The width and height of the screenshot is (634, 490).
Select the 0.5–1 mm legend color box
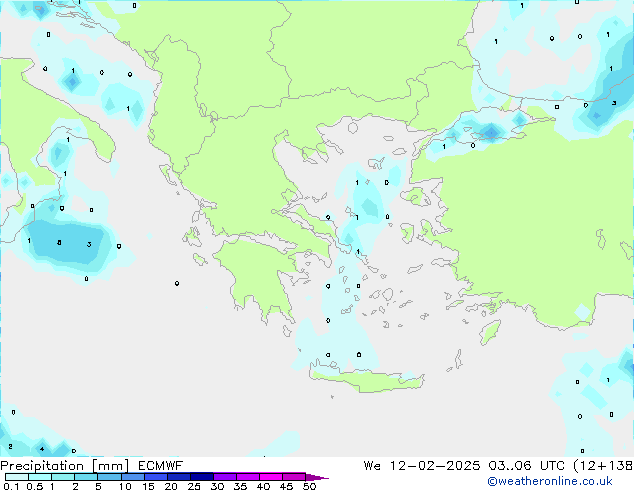point(40,477)
